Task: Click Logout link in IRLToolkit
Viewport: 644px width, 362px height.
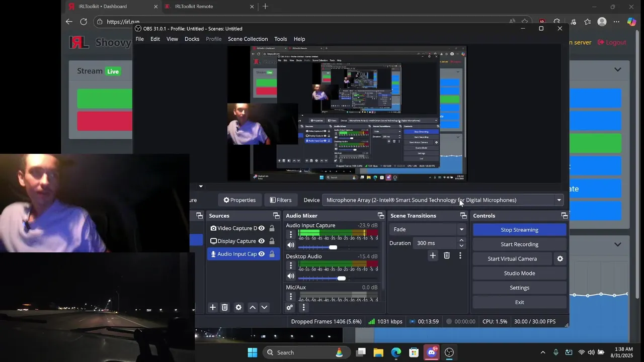Action: click(x=612, y=42)
